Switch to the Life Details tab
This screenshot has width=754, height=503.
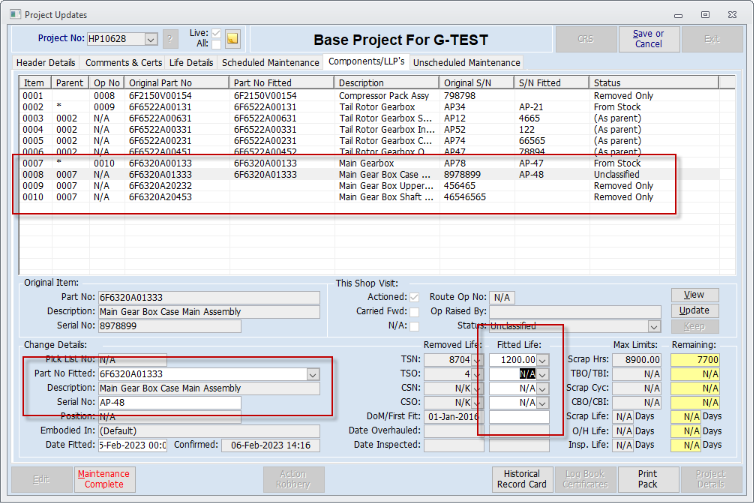point(191,63)
